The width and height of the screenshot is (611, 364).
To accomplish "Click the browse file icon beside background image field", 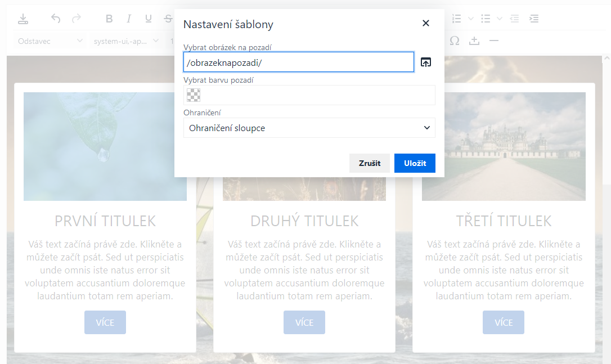I will 426,62.
